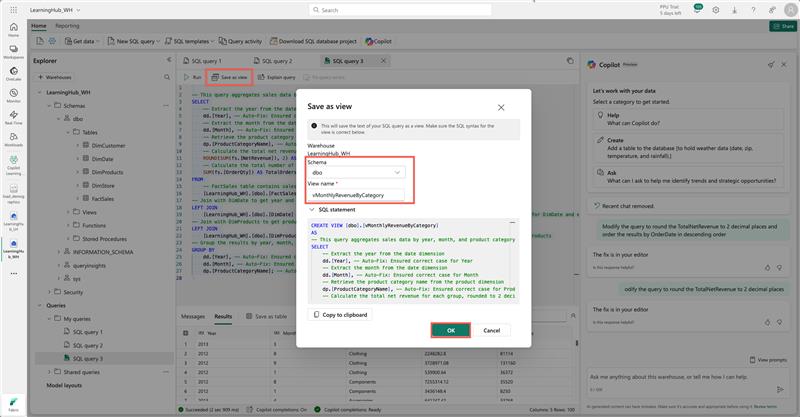Image resolution: width=800 pixels, height=417 pixels.
Task: Click Copy to clipboard
Action: click(340, 315)
